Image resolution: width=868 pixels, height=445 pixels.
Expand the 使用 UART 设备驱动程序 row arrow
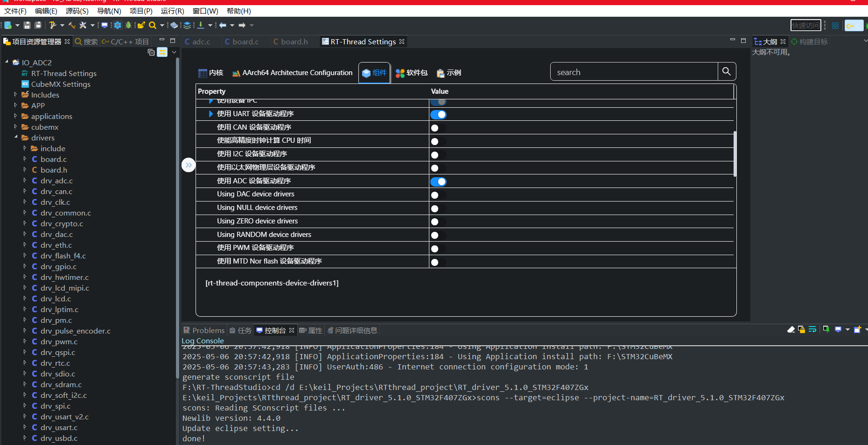pos(210,114)
